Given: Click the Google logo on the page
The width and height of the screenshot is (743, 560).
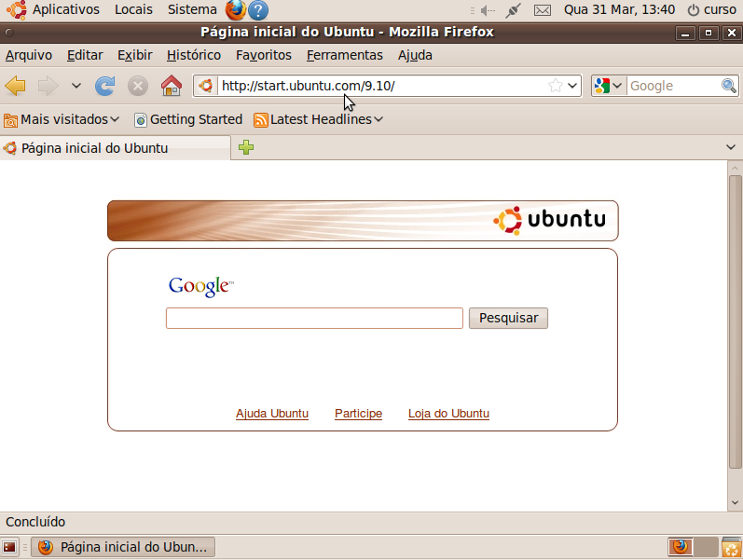Looking at the screenshot, I should [201, 286].
